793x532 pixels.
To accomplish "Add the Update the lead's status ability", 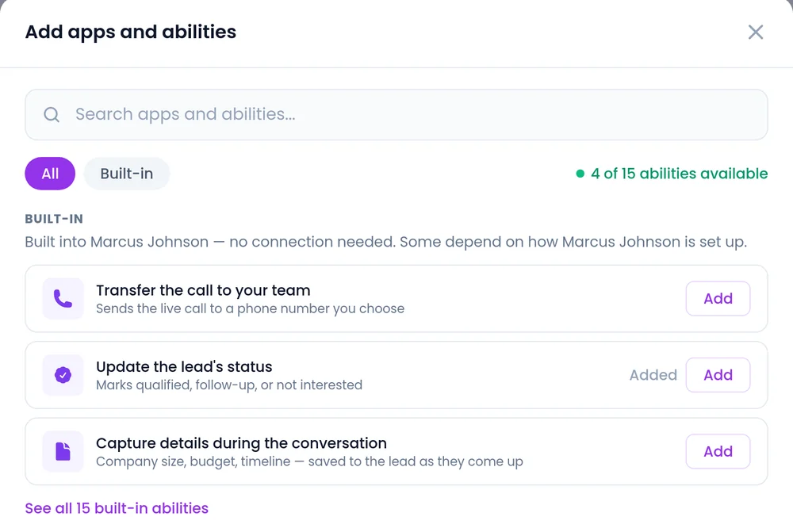I will pyautogui.click(x=718, y=375).
